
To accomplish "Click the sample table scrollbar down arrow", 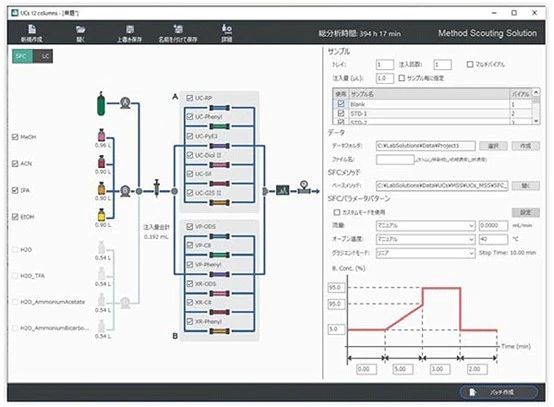I will pyautogui.click(x=536, y=121).
